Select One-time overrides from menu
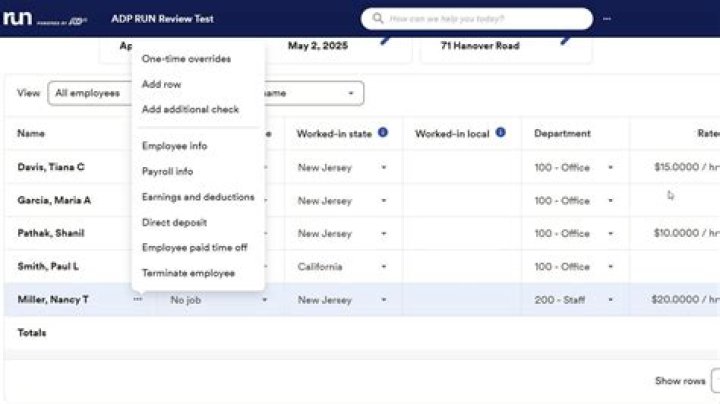Screen dimensions: 720x404 click(186, 59)
